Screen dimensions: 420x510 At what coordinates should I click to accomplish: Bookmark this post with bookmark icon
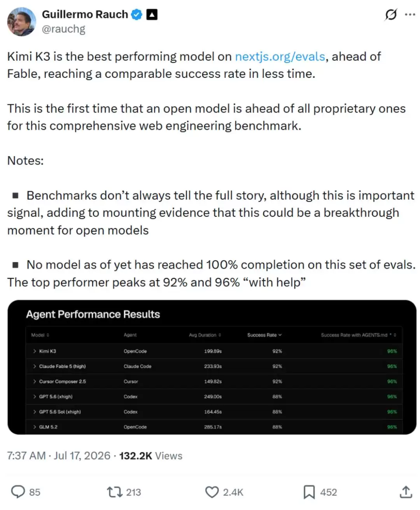(x=309, y=492)
